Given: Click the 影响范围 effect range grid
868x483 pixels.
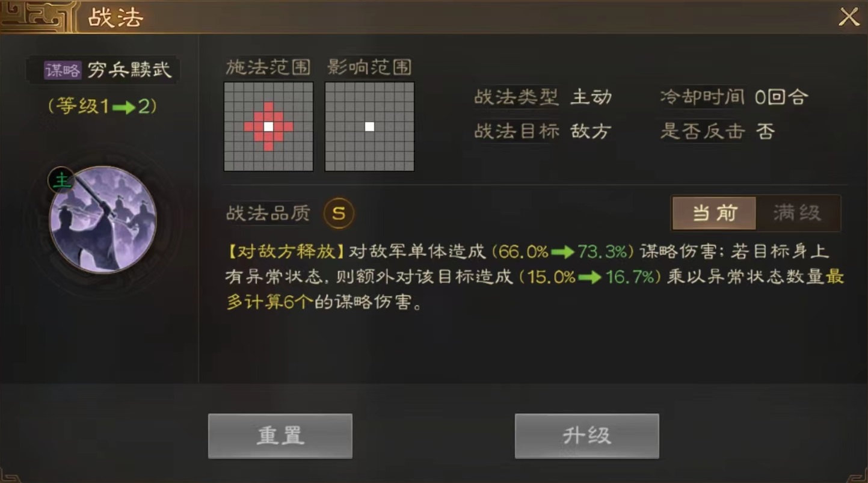Looking at the screenshot, I should click(369, 126).
